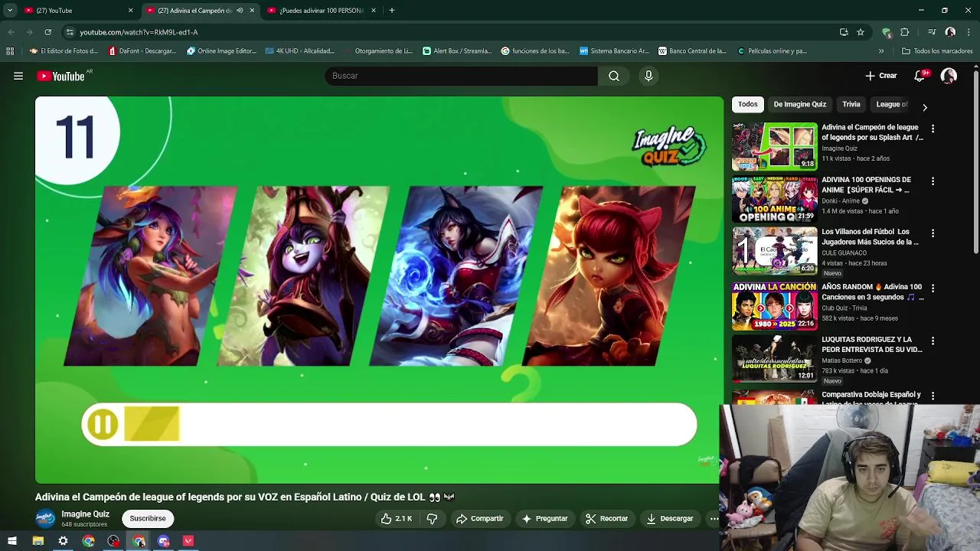Switch to ¿Puedes adivinar 100 PERSONAJES tab
This screenshot has height=551, width=980.
pos(322,11)
